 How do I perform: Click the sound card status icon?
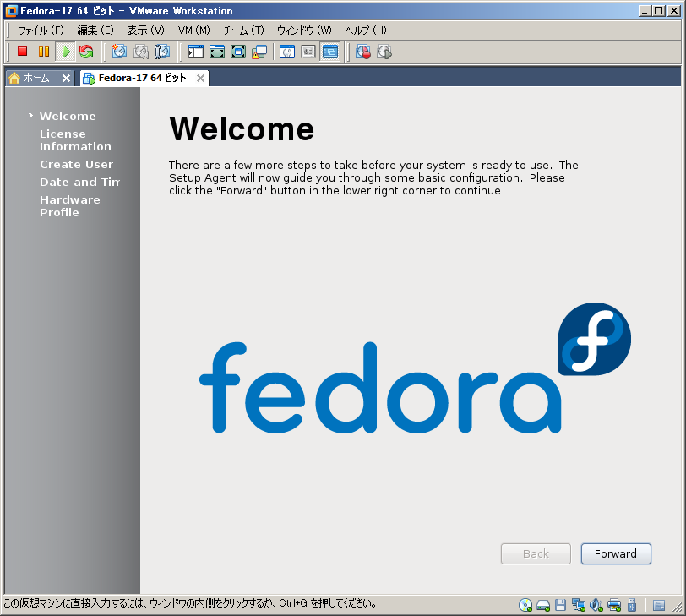click(x=596, y=604)
